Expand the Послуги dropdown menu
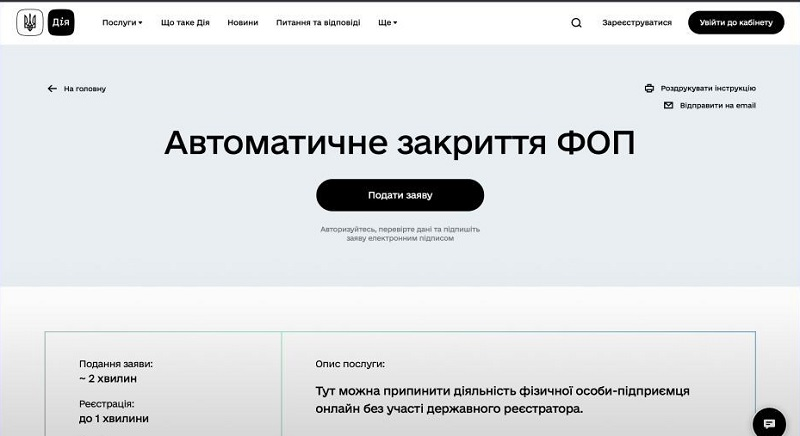This screenshot has width=800, height=436. click(122, 22)
